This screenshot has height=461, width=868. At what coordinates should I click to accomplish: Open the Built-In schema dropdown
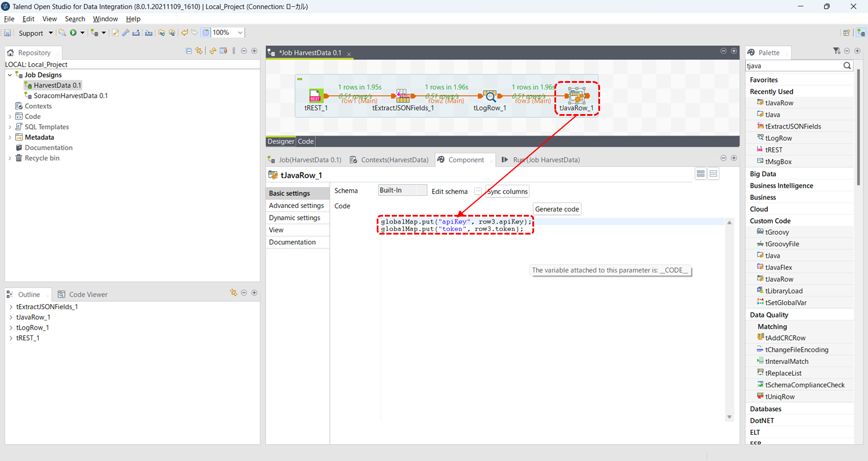(x=402, y=191)
